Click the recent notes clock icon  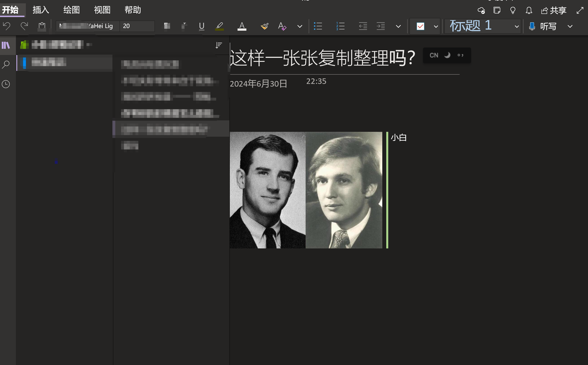click(6, 84)
